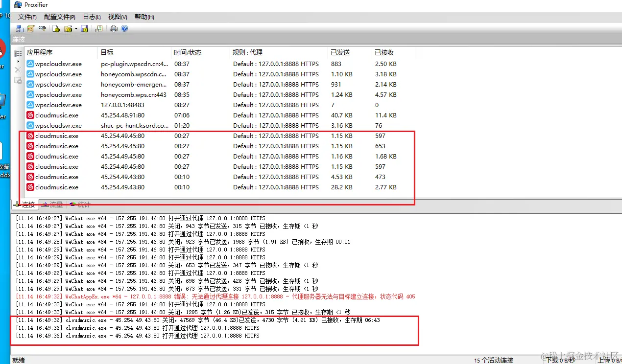The height and width of the screenshot is (364, 622).
Task: Select cloudmusic.exe icon in 45.254.48.91:80 row
Action: tap(30, 115)
